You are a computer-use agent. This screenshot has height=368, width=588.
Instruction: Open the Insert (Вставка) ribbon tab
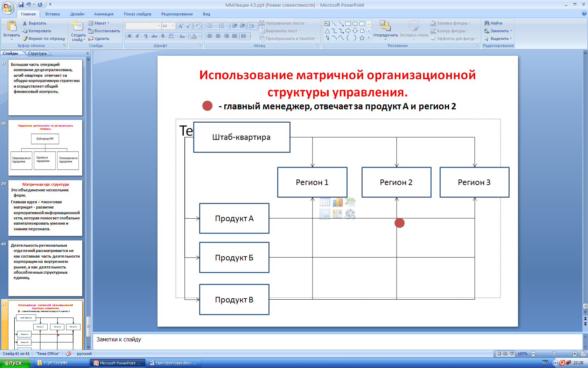point(52,14)
